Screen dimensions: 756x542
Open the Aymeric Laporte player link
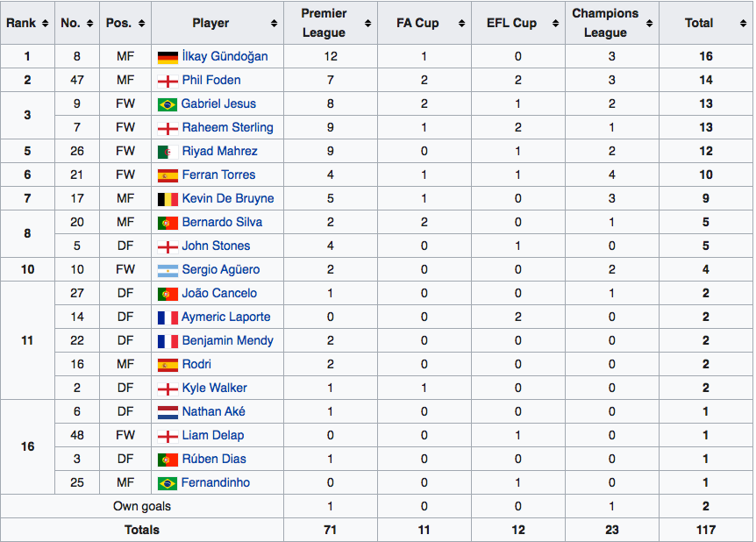click(225, 317)
